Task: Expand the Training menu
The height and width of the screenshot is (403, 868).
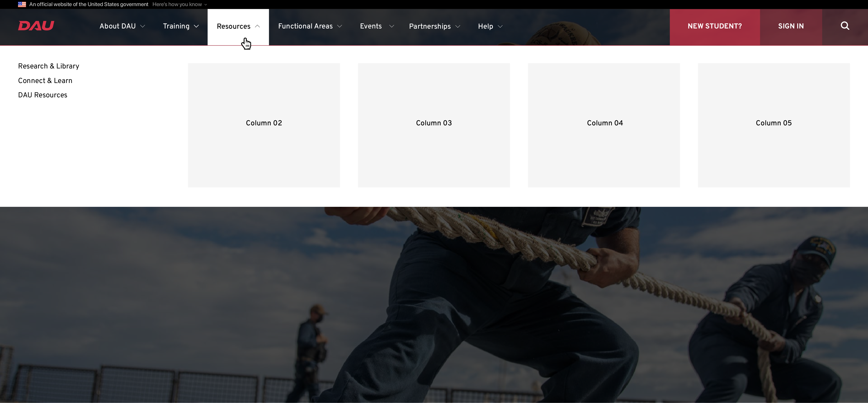Action: pyautogui.click(x=181, y=26)
